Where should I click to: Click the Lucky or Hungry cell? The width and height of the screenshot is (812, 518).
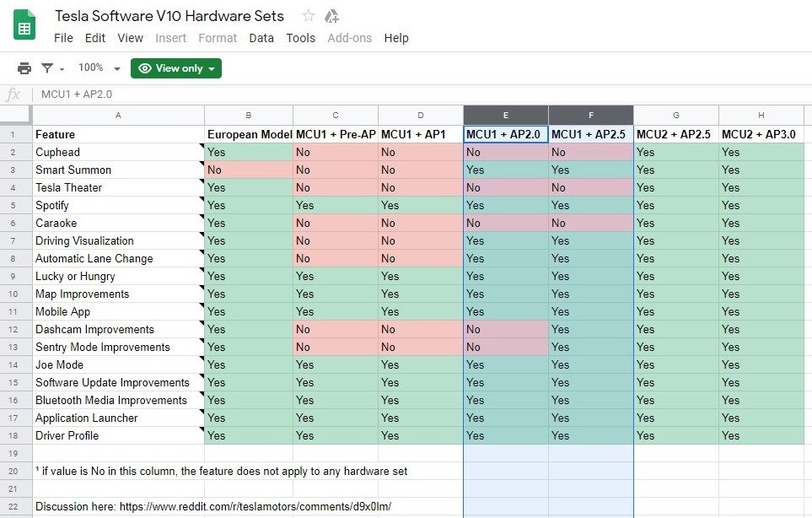118,276
